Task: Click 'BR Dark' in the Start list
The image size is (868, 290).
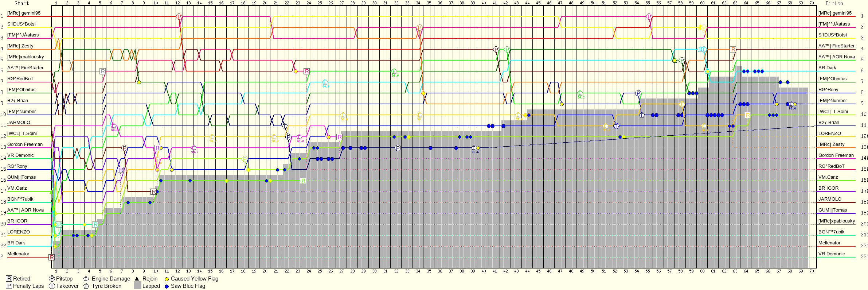Action: (x=16, y=243)
